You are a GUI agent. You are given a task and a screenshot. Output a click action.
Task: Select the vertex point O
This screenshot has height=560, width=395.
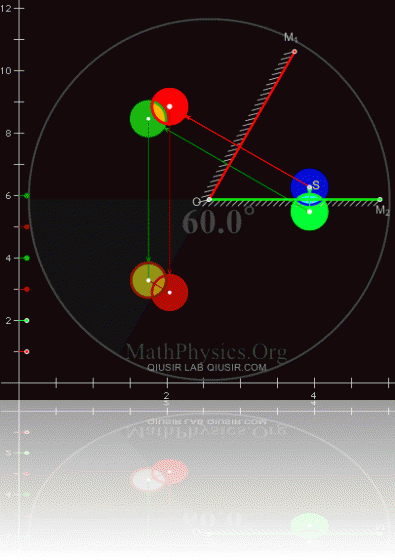pyautogui.click(x=209, y=200)
